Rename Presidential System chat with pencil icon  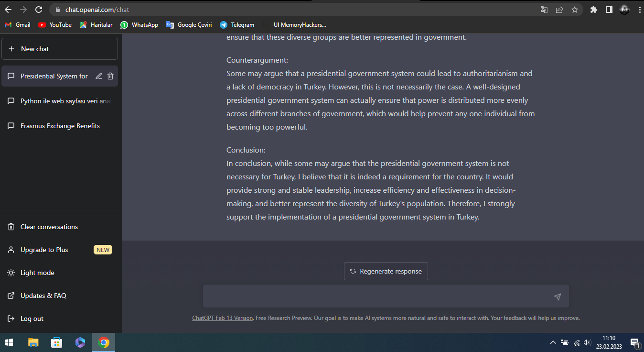point(99,76)
